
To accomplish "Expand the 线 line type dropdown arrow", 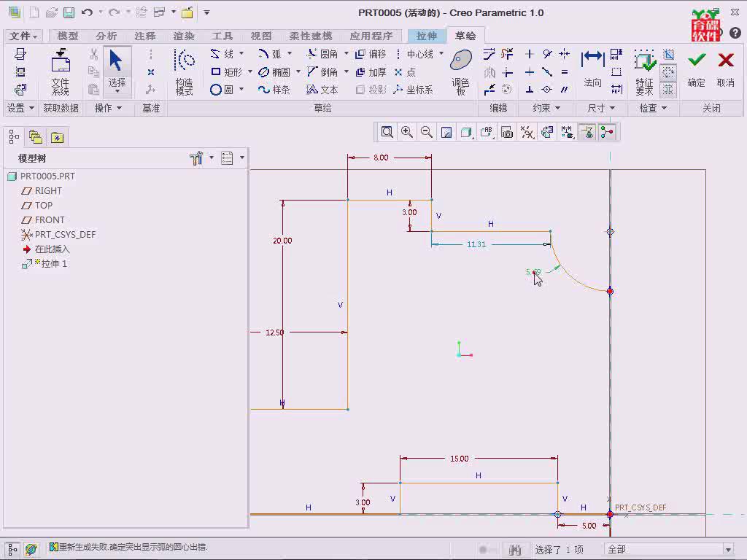I will [x=241, y=53].
